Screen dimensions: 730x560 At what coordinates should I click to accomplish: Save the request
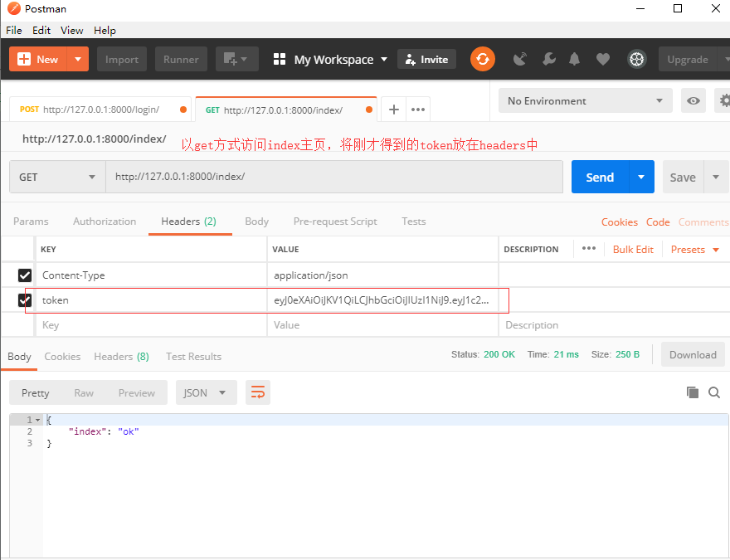[x=683, y=177]
